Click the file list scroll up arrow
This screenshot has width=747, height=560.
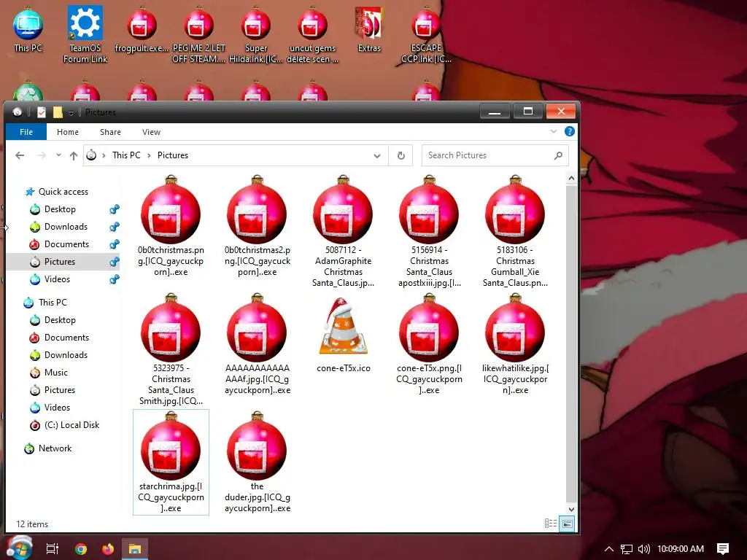tap(571, 178)
